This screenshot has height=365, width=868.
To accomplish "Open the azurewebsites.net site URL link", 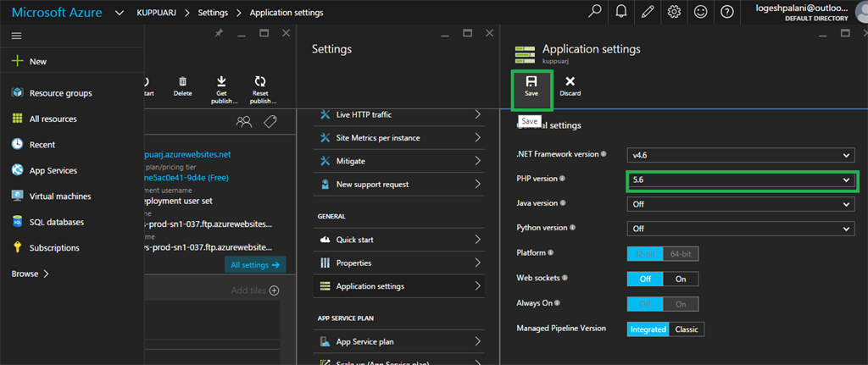I will point(188,155).
